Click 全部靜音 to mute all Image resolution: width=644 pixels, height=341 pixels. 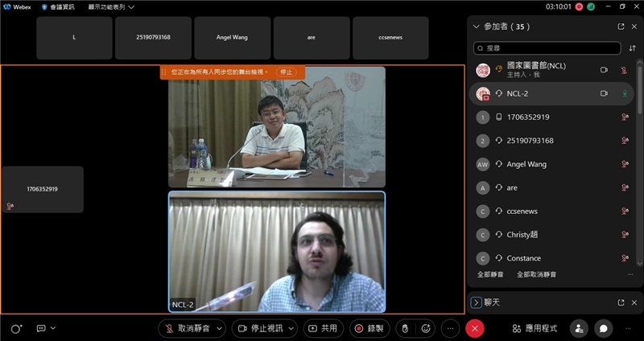(490, 274)
